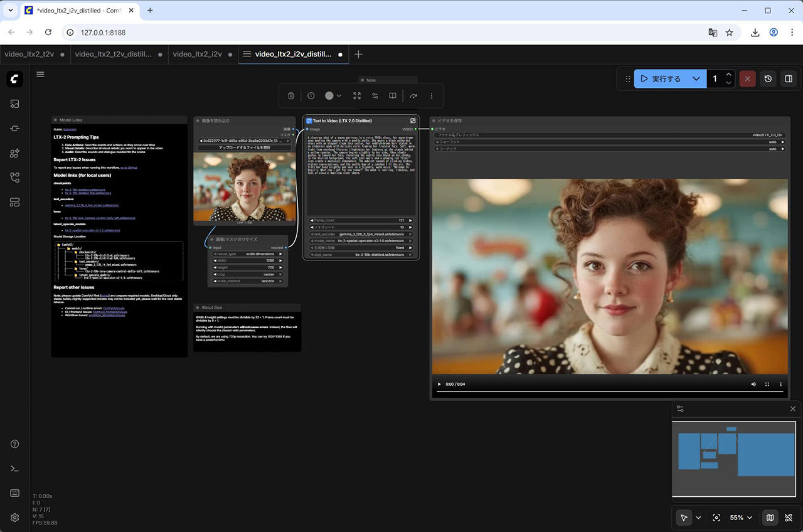Expand the run button options arrow
The image size is (803, 532).
[696, 79]
